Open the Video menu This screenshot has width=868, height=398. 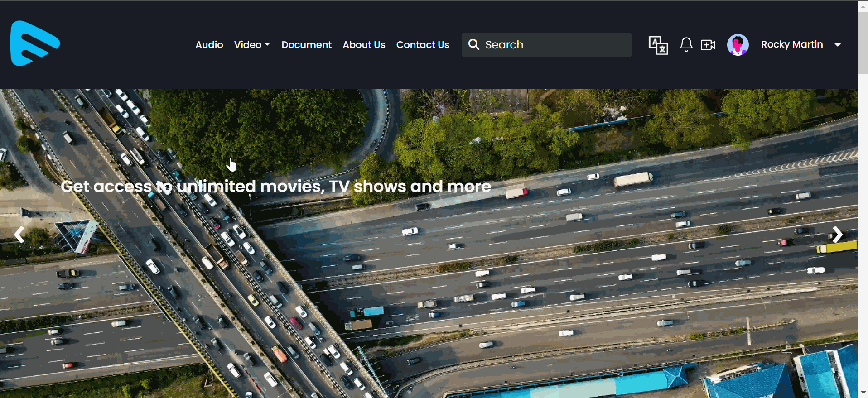[x=248, y=45]
